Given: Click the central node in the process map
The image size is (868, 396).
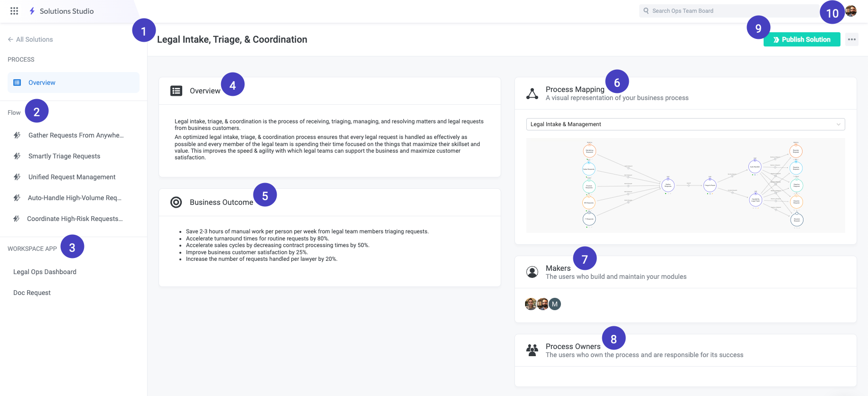Looking at the screenshot, I should point(667,185).
